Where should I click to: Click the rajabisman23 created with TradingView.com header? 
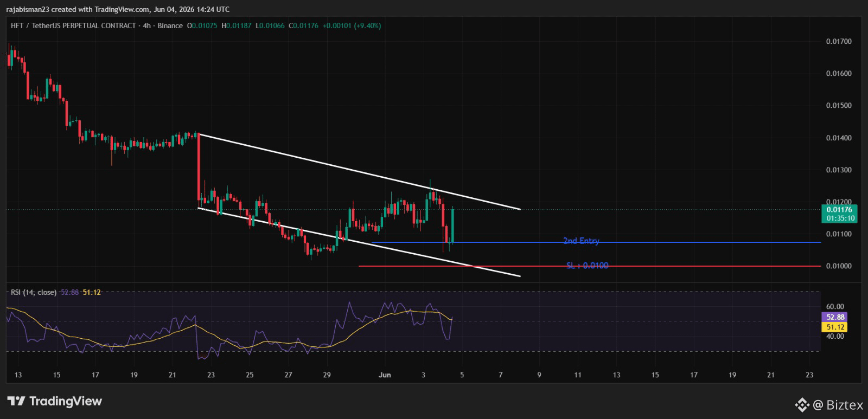pos(118,9)
